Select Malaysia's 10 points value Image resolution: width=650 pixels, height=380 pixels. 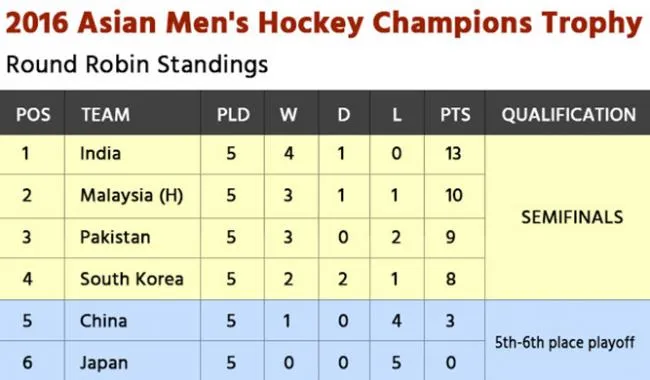tap(454, 196)
